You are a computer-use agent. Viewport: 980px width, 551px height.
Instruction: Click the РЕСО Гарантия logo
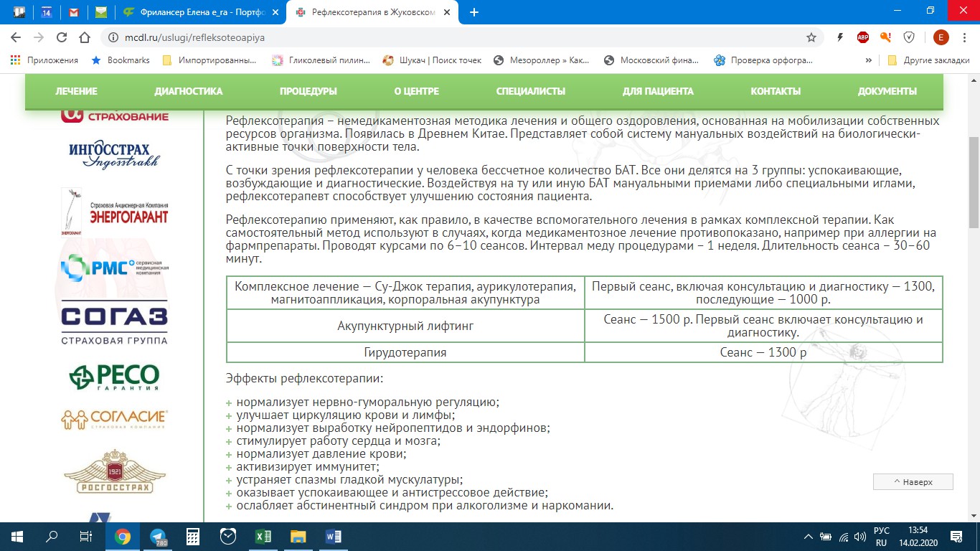click(x=115, y=377)
